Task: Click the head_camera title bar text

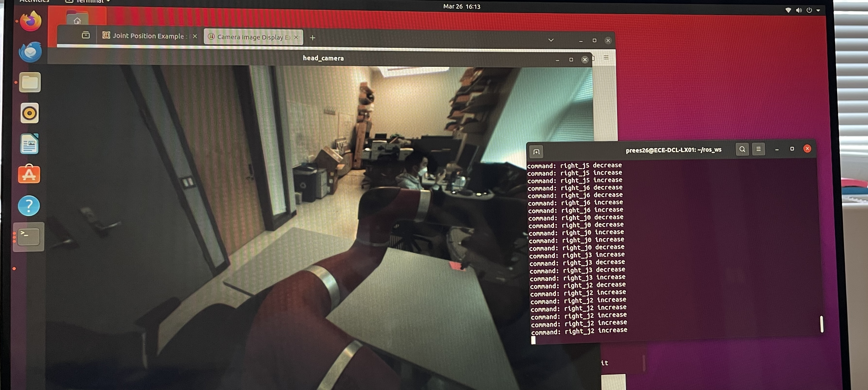Action: point(323,58)
